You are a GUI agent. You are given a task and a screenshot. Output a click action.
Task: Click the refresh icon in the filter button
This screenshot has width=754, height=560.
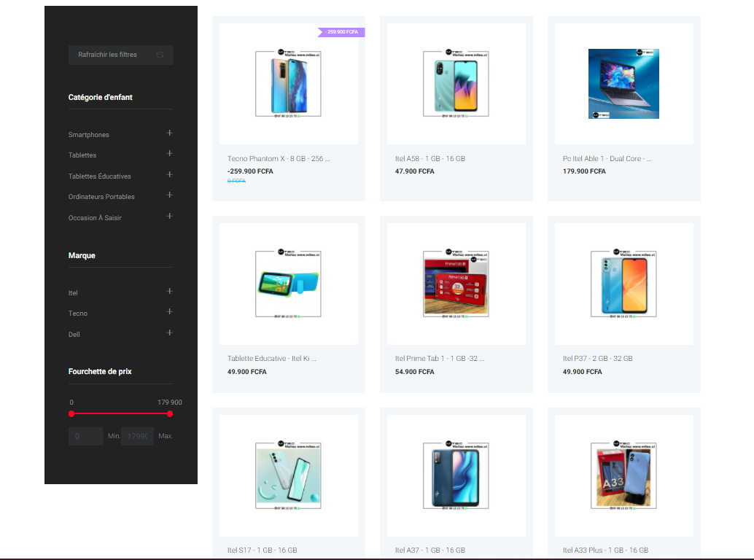(160, 55)
